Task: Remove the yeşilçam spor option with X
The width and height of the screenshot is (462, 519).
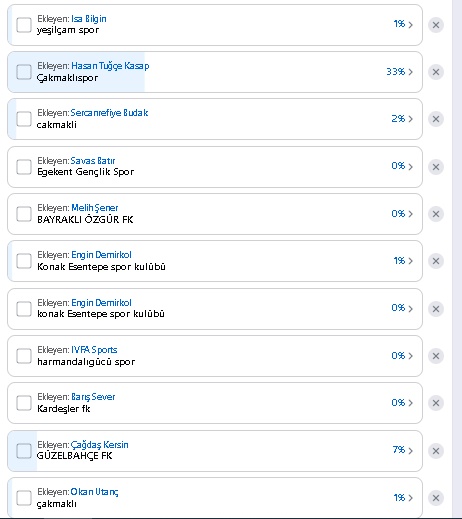Action: click(x=436, y=25)
